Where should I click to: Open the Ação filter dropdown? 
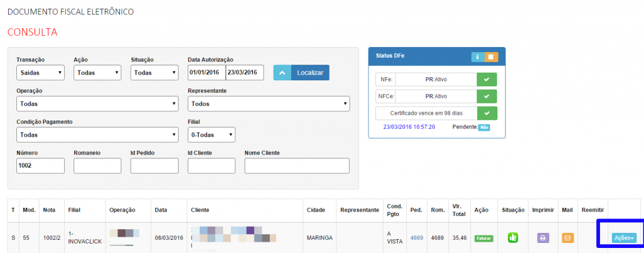97,73
